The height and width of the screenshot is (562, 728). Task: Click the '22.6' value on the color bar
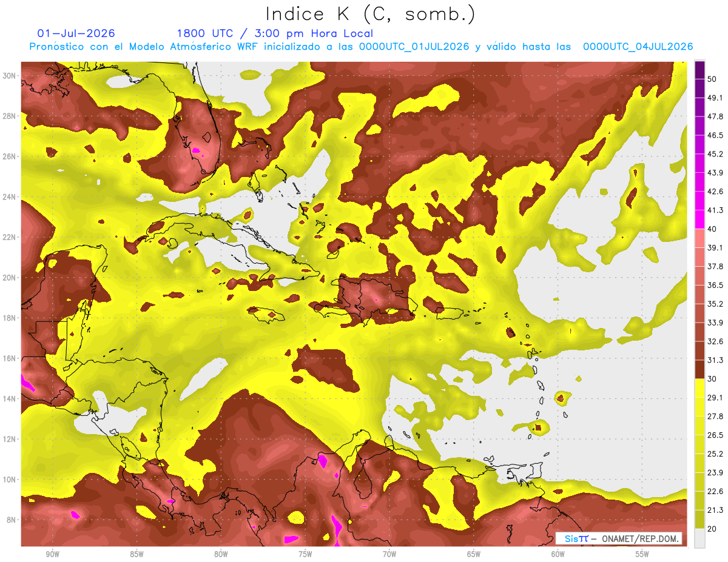pos(715,492)
